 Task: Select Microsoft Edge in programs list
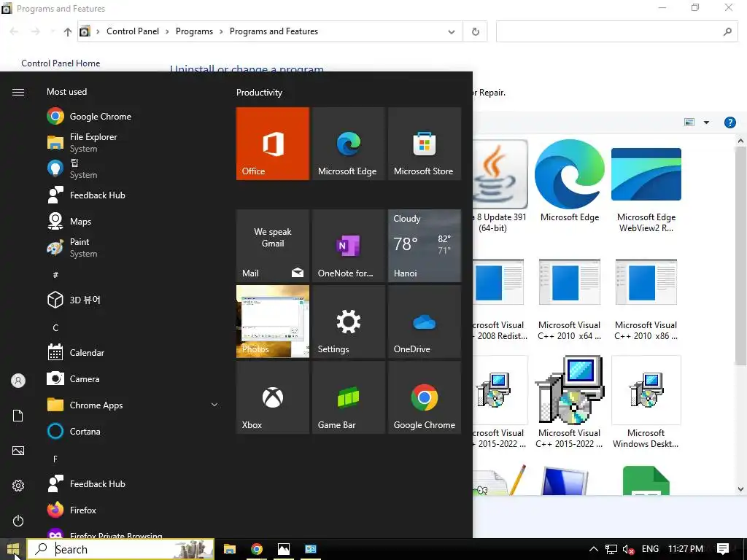[x=570, y=181]
